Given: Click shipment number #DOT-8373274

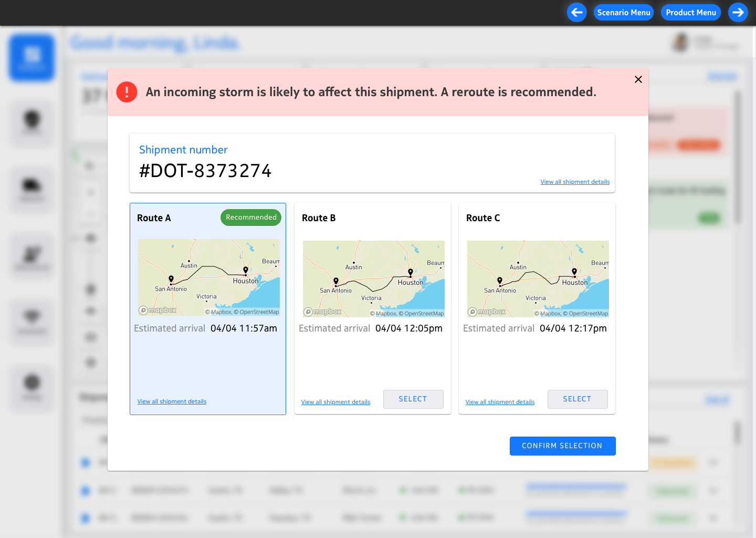Looking at the screenshot, I should [x=205, y=171].
